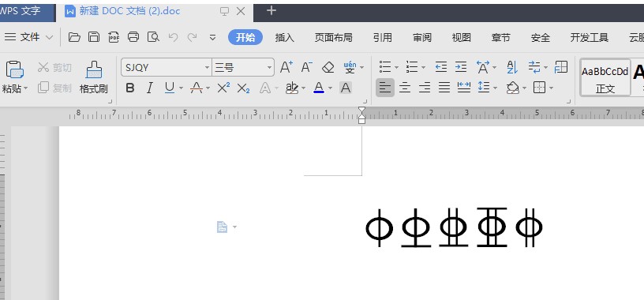Image resolution: width=644 pixels, height=300 pixels.
Task: Switch to 引用 tab
Action: pyautogui.click(x=382, y=37)
